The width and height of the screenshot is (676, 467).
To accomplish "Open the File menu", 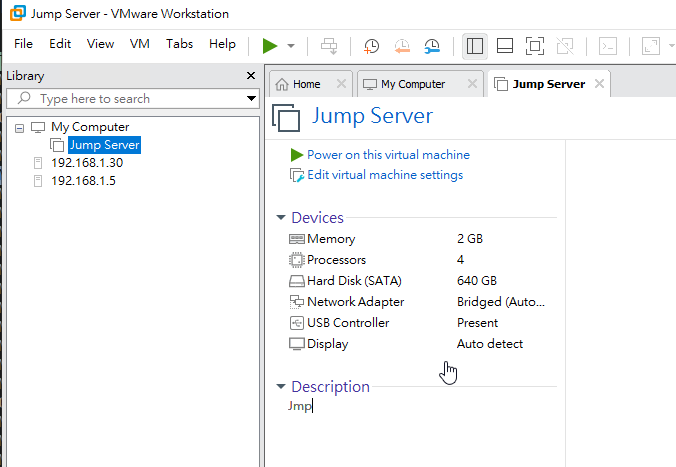I will (23, 44).
